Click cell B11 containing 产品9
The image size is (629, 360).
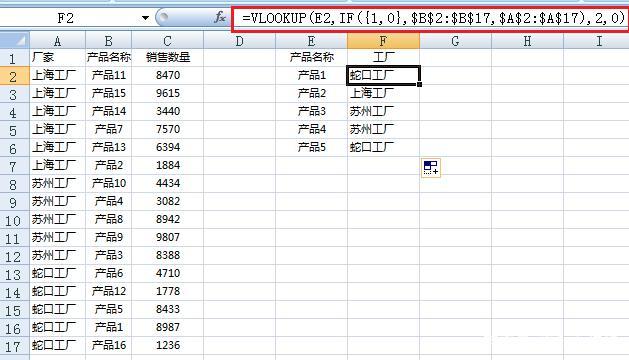pyautogui.click(x=108, y=238)
